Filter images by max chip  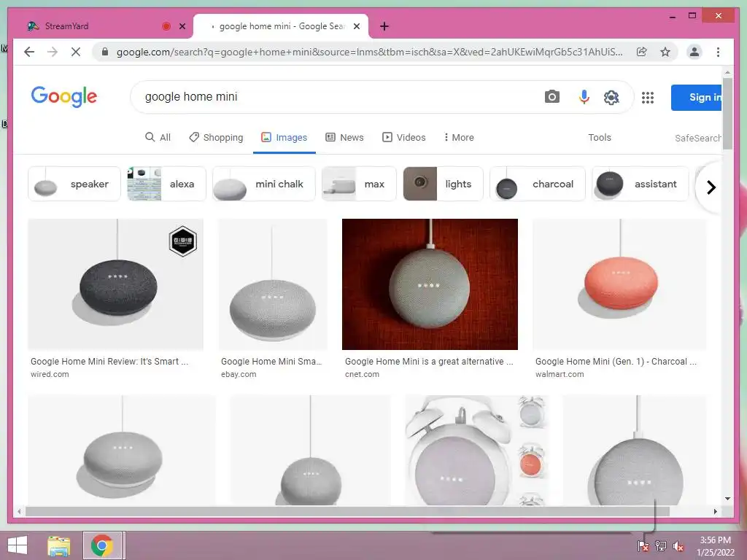tap(359, 184)
